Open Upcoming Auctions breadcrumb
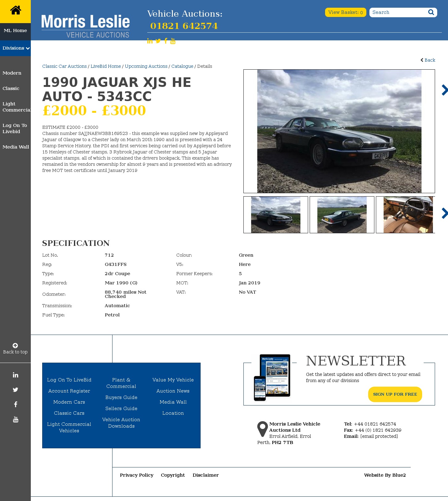This screenshot has height=501, width=448. click(x=146, y=66)
